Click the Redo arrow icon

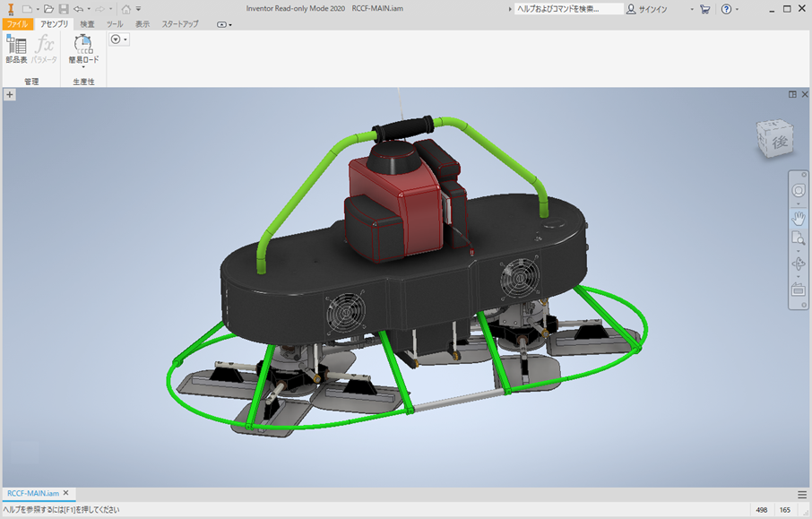(x=100, y=9)
